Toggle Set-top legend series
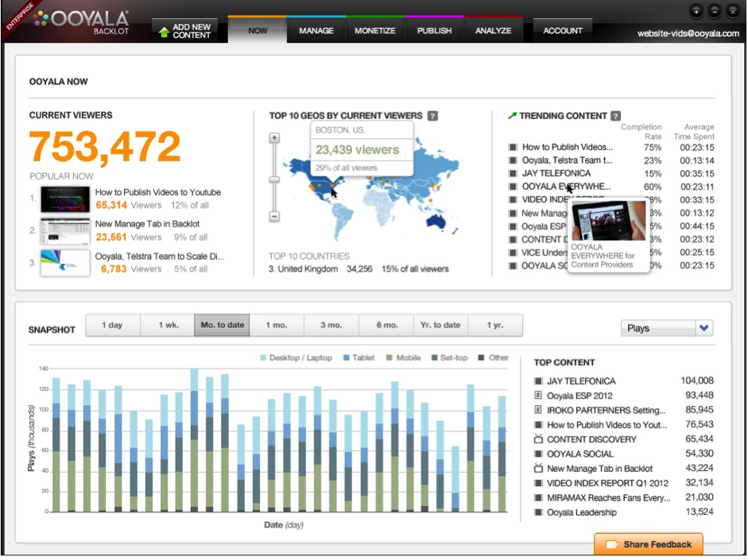 click(x=449, y=357)
